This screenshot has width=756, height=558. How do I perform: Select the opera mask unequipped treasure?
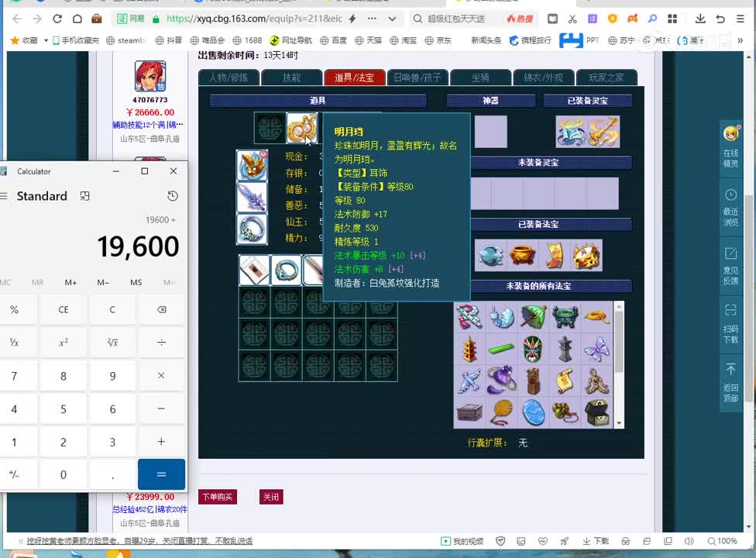point(533,349)
